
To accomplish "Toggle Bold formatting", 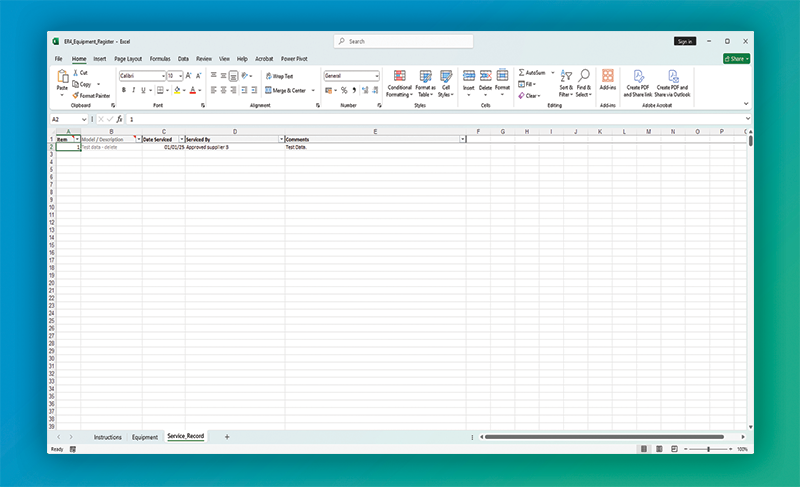I will pos(123,90).
